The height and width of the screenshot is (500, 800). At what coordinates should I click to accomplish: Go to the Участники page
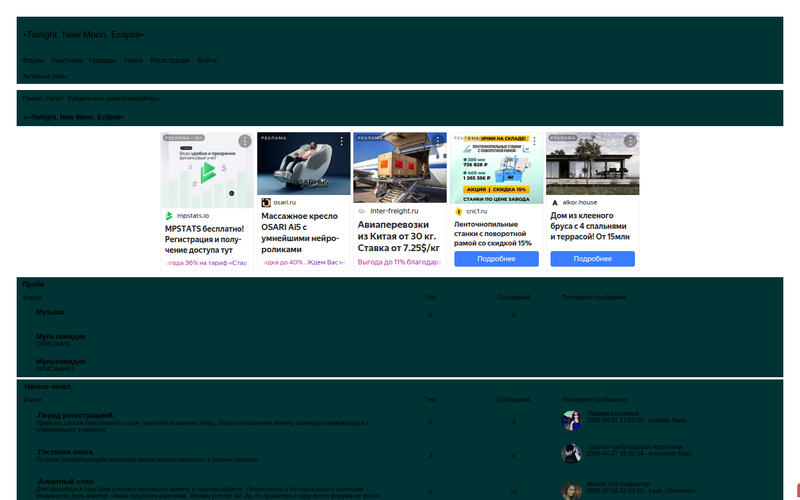[66, 61]
